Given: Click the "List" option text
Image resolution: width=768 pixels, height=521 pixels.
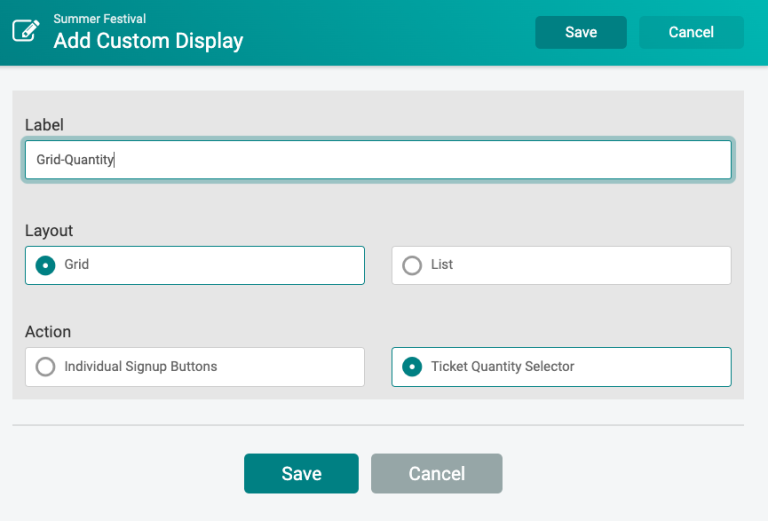Looking at the screenshot, I should 442,264.
